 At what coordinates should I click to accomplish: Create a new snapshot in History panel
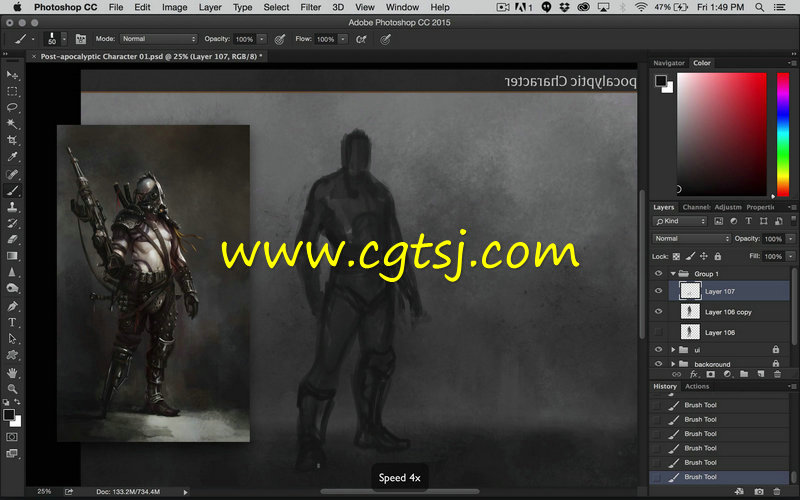pyautogui.click(x=759, y=492)
